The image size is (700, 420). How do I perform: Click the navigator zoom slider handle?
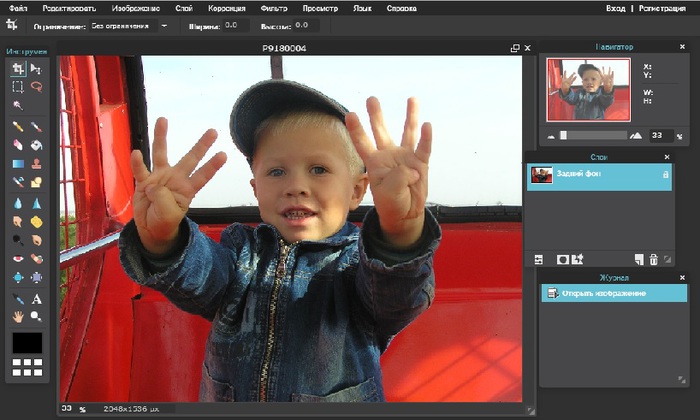pyautogui.click(x=564, y=135)
